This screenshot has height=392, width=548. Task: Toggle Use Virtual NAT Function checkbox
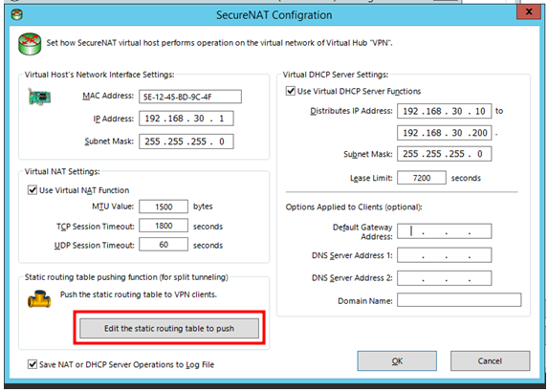pyautogui.click(x=33, y=190)
